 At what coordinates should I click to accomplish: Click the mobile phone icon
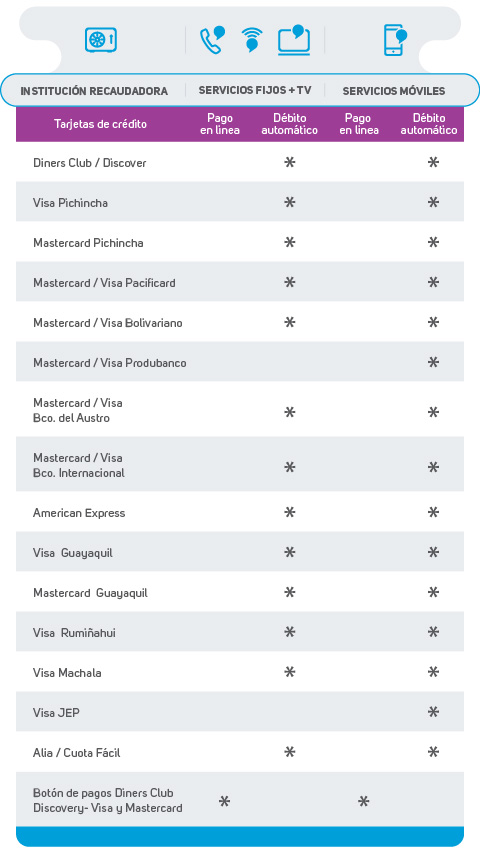click(395, 40)
